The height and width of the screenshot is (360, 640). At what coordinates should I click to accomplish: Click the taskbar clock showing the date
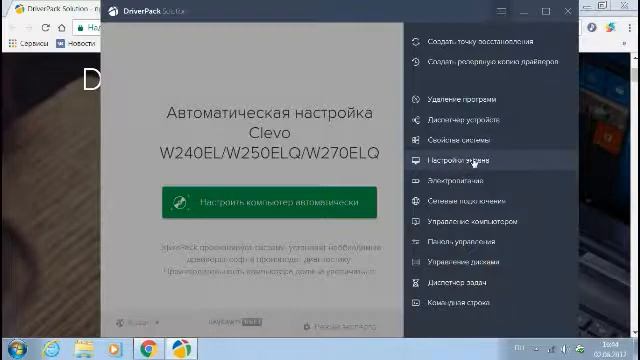(x=610, y=349)
